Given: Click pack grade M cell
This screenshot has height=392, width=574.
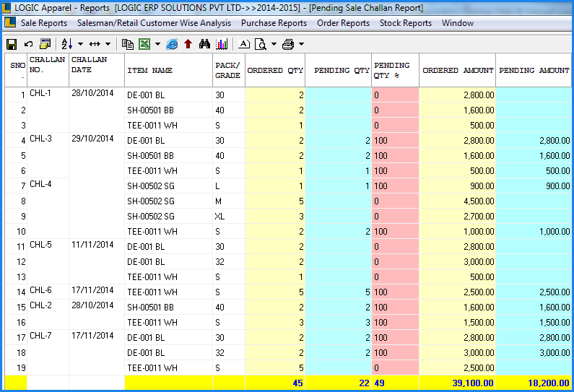Looking at the screenshot, I should (229, 201).
